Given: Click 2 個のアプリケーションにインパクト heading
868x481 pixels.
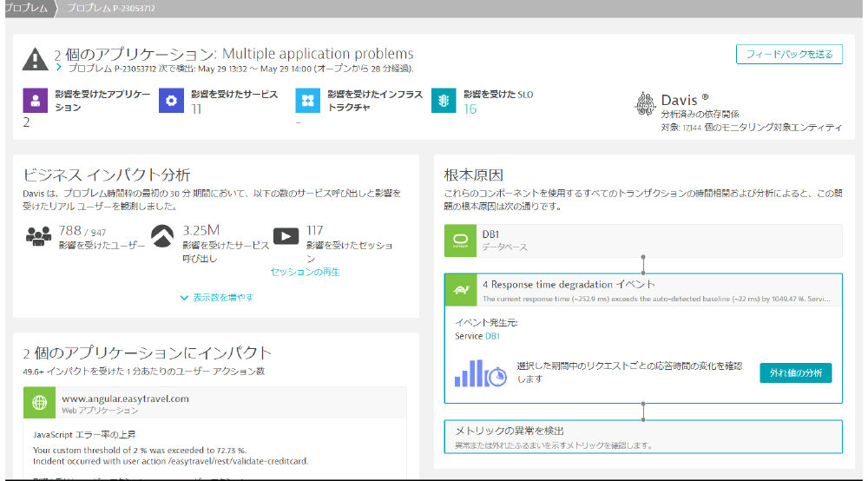Looking at the screenshot, I should click(148, 353).
